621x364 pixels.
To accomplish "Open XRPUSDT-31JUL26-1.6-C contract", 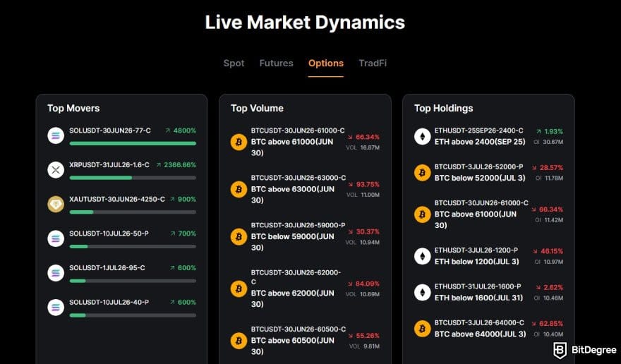I will pos(109,165).
